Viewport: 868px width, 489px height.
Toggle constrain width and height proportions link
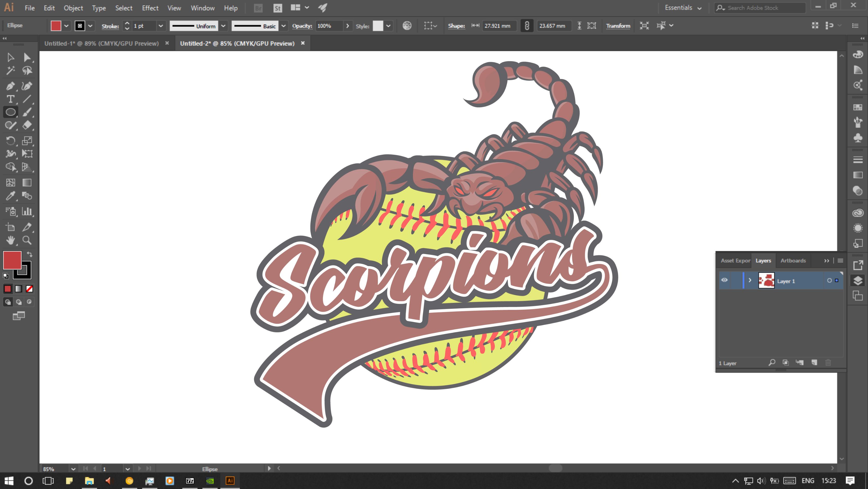click(527, 26)
